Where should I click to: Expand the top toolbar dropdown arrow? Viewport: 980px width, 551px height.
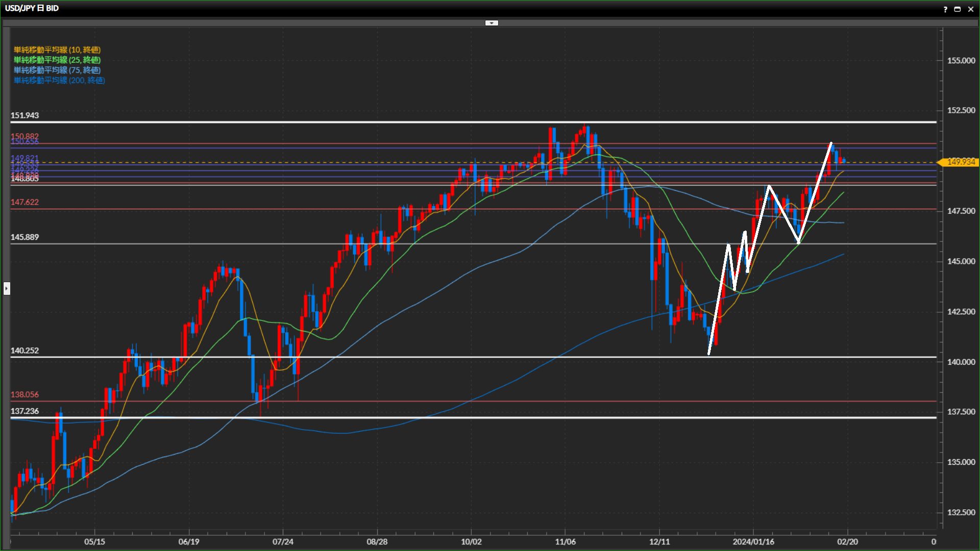pos(491,23)
